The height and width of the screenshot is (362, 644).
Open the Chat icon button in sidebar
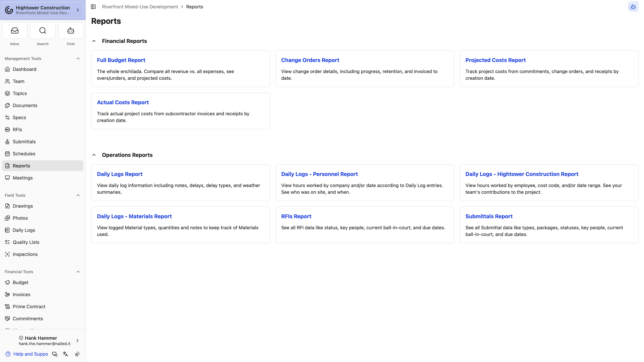tap(71, 31)
